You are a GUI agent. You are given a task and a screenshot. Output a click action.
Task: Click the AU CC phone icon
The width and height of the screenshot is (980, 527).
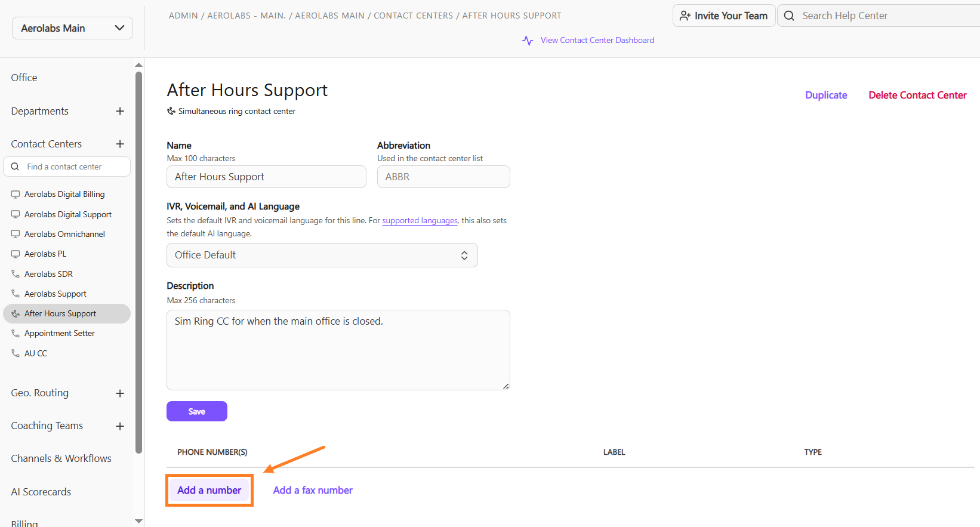tap(16, 353)
